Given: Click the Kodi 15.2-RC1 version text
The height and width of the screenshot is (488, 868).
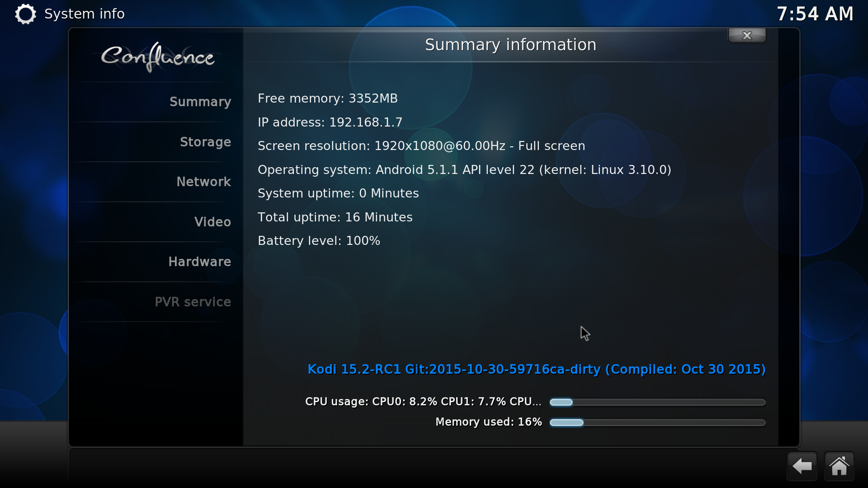Looking at the screenshot, I should click(x=537, y=370).
